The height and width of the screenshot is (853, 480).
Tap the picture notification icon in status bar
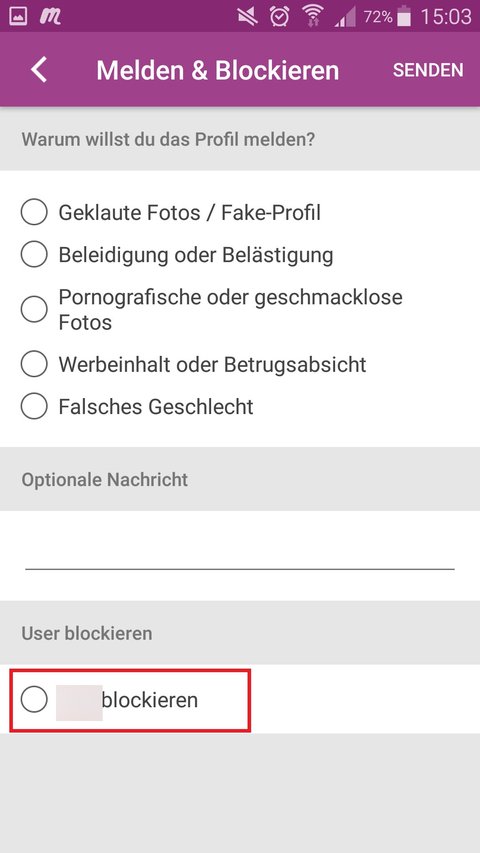(19, 17)
